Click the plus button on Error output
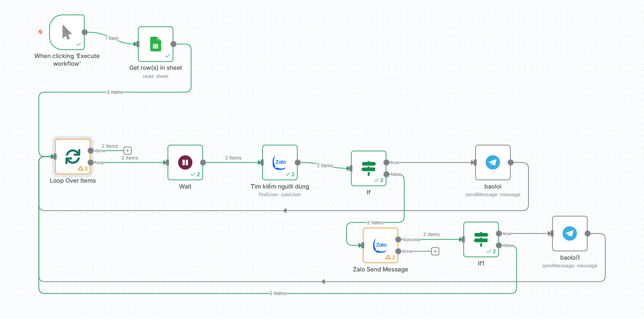Image resolution: width=644 pixels, height=319 pixels. point(435,251)
